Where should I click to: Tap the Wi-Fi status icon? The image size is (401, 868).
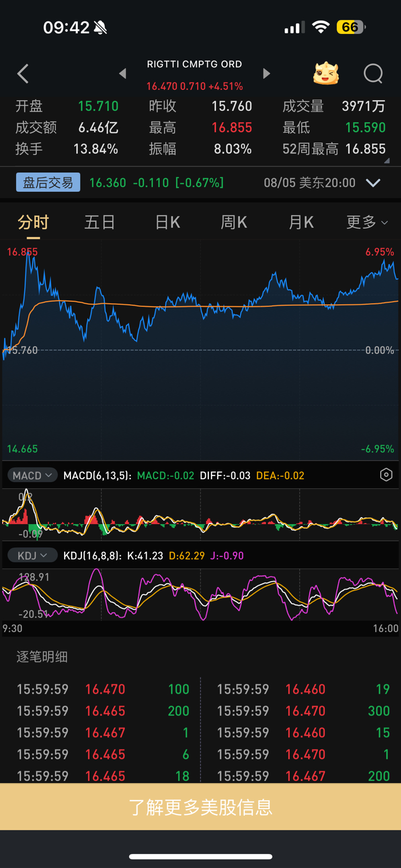(x=321, y=27)
